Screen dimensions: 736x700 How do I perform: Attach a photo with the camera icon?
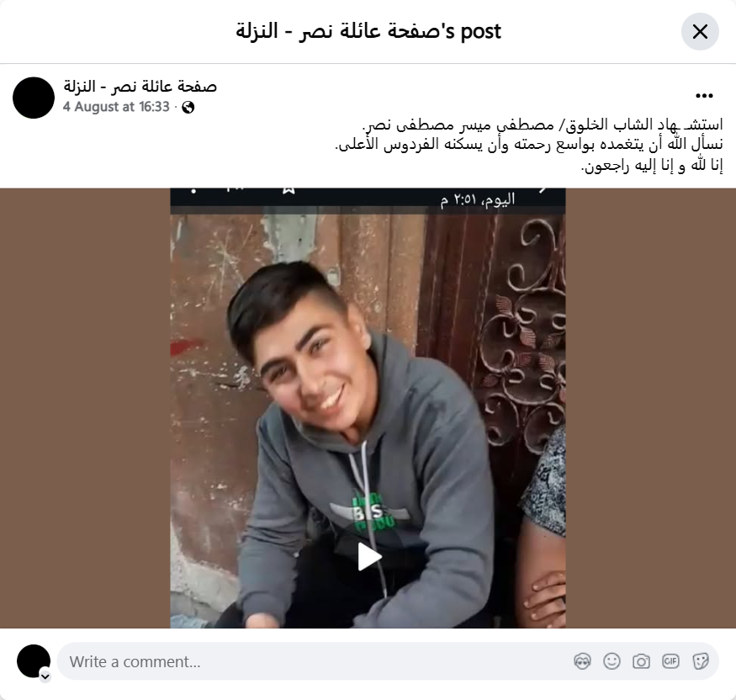coord(641,661)
